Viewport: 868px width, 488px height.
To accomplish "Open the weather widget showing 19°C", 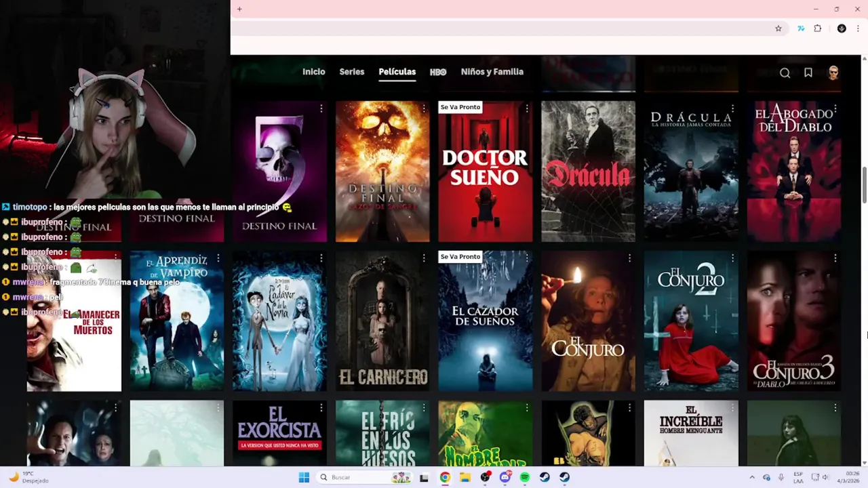I will 28,477.
